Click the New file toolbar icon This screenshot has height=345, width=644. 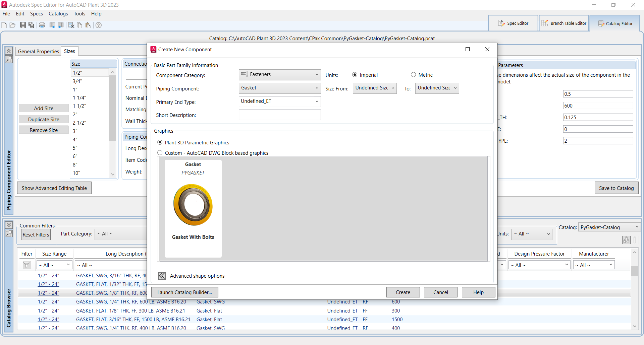tap(4, 25)
